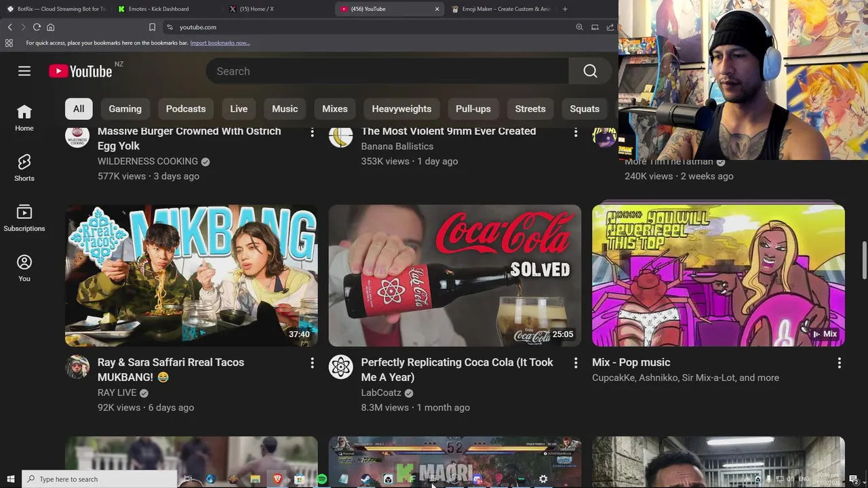Open LabCoatz channel name link
This screenshot has height=488, width=868.
[x=381, y=392]
